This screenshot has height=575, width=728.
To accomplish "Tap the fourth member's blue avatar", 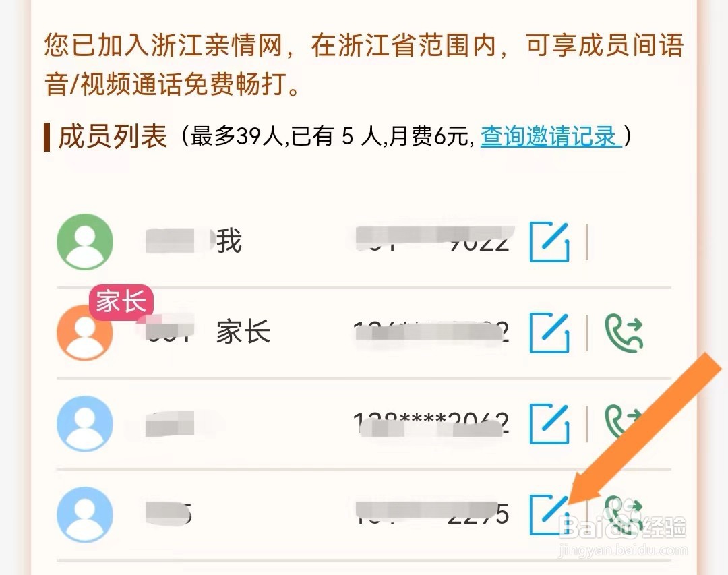I will point(85,514).
